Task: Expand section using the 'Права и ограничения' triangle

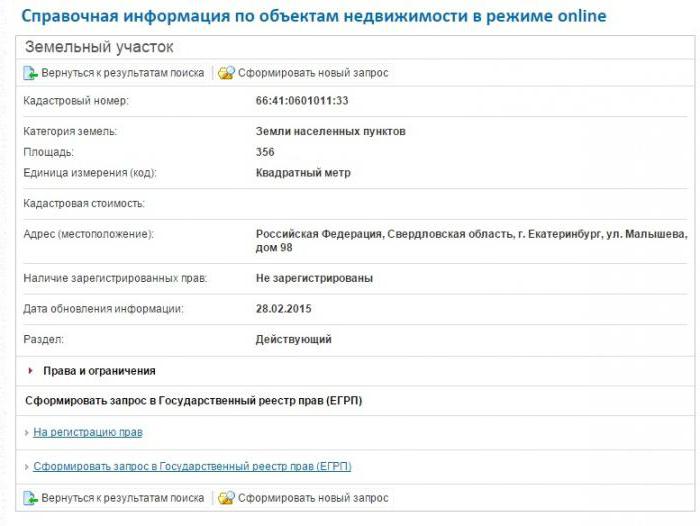Action: click(31, 371)
